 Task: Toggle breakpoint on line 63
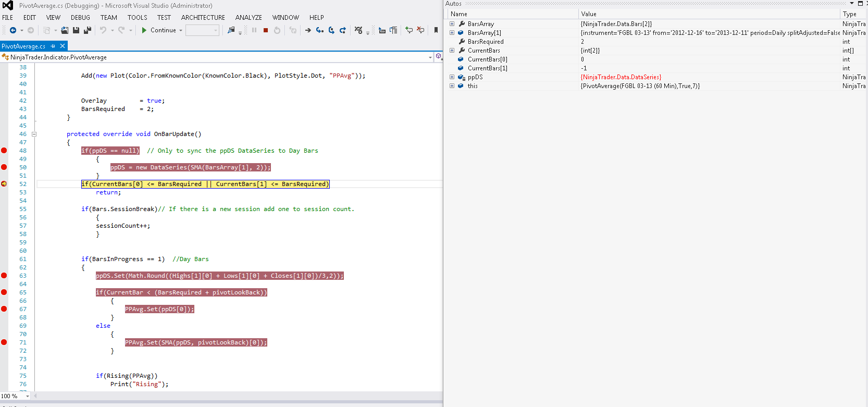click(4, 276)
